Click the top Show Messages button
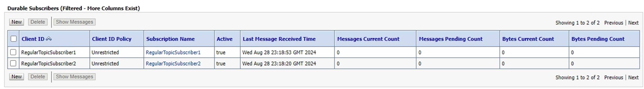 click(x=74, y=22)
